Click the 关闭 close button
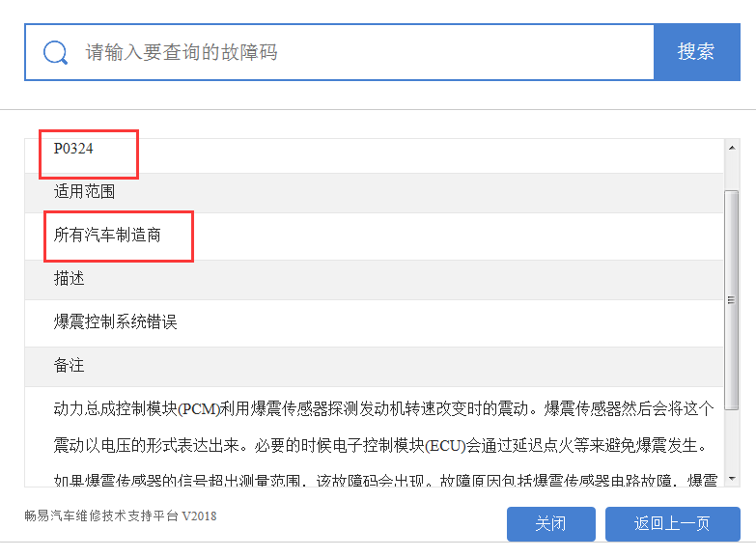The image size is (756, 557). click(x=550, y=523)
